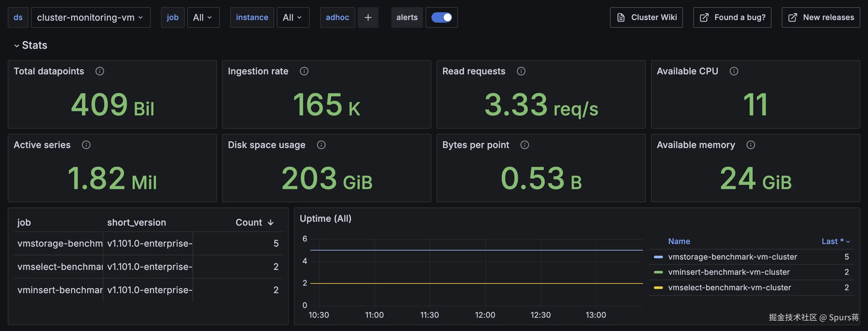Click info icon beside Active series
Image resolution: width=868 pixels, height=331 pixels.
[x=86, y=145]
